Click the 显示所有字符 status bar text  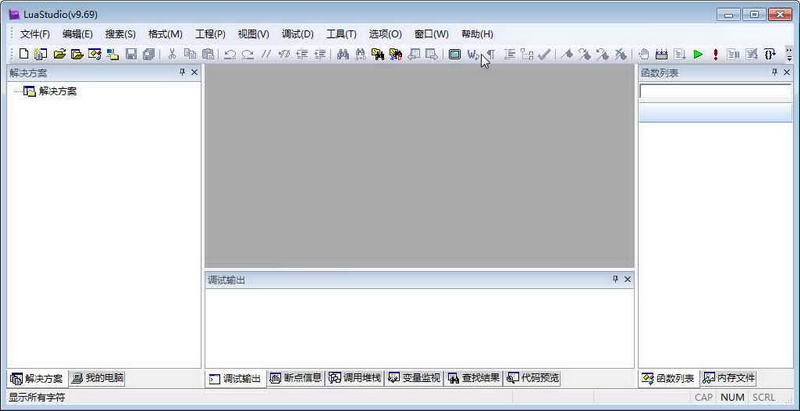37,397
